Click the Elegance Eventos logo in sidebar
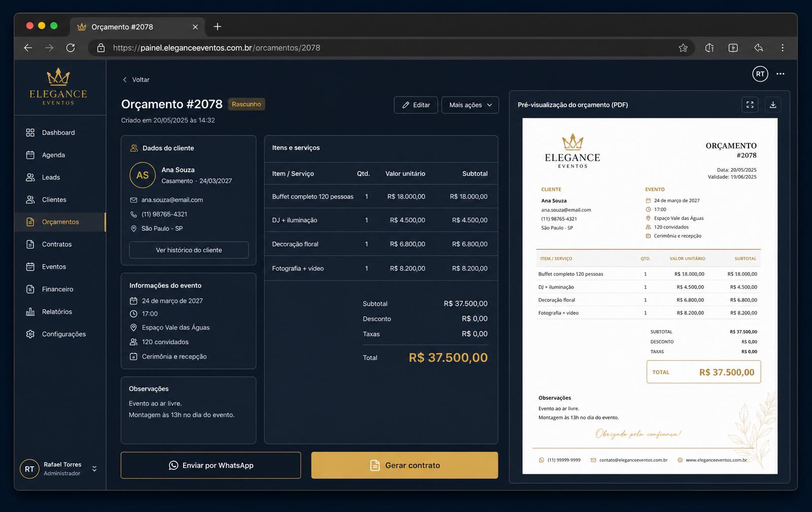Viewport: 812px width, 512px height. click(x=58, y=86)
